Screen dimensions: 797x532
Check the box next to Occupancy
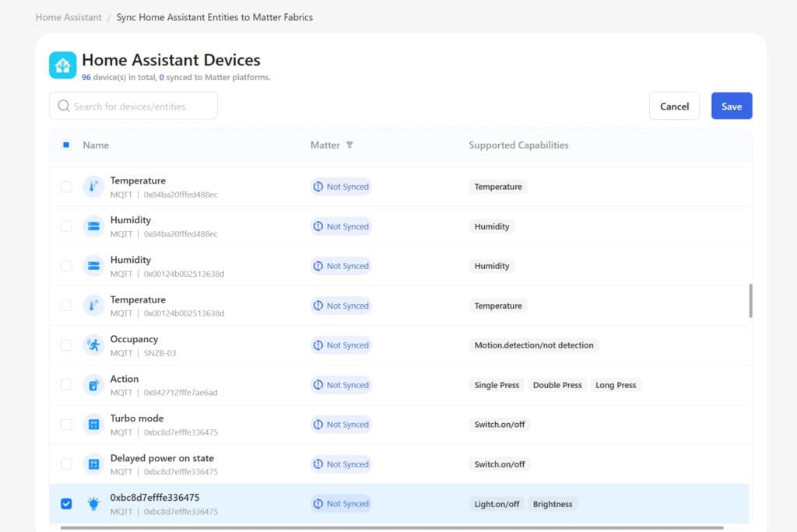[66, 345]
